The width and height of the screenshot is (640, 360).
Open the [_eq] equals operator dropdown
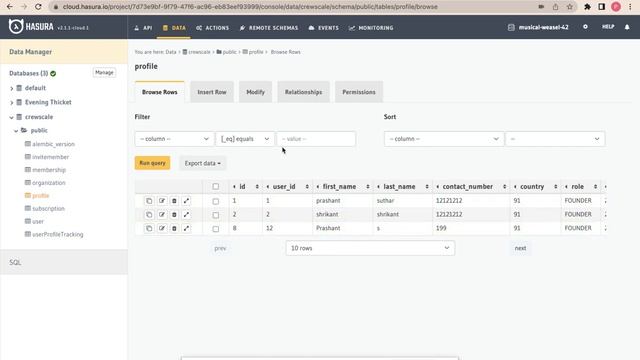(x=245, y=139)
